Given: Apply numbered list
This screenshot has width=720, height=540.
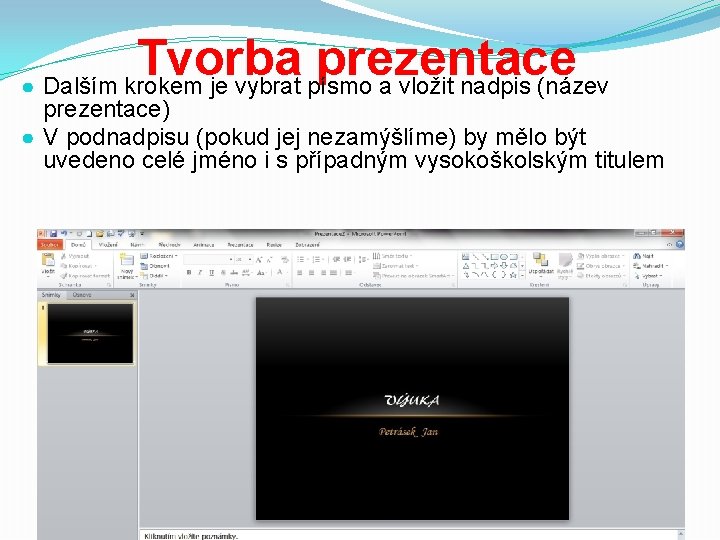Looking at the screenshot, I should pyautogui.click(x=318, y=259).
